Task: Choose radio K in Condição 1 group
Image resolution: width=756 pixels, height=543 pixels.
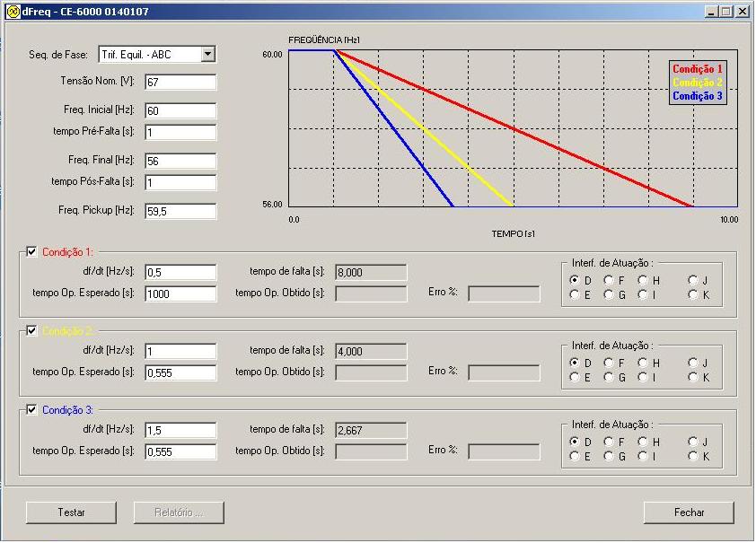Action: coord(693,294)
